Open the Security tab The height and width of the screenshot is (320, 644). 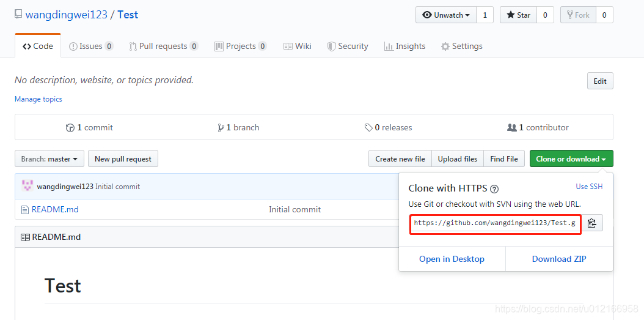click(x=348, y=46)
